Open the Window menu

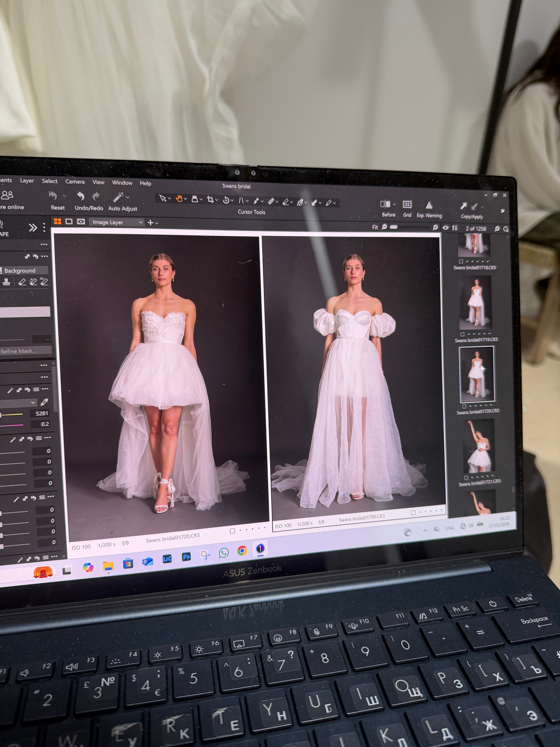click(x=122, y=183)
